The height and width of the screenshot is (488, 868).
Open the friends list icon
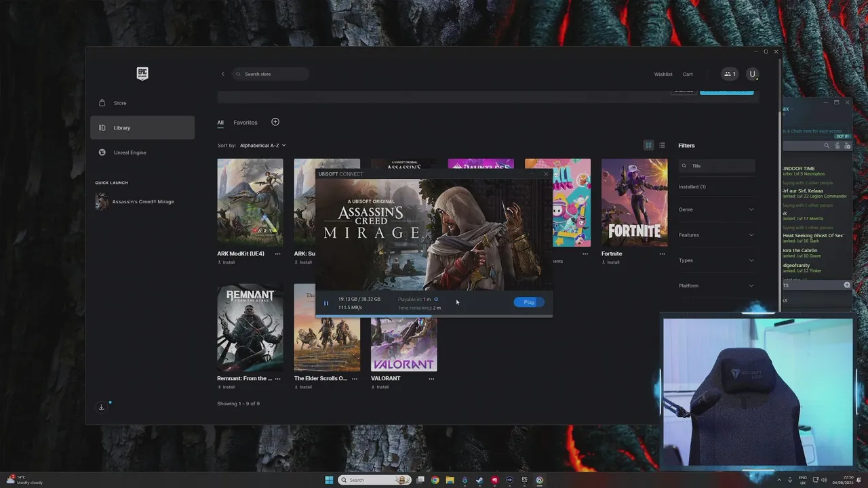coord(730,74)
